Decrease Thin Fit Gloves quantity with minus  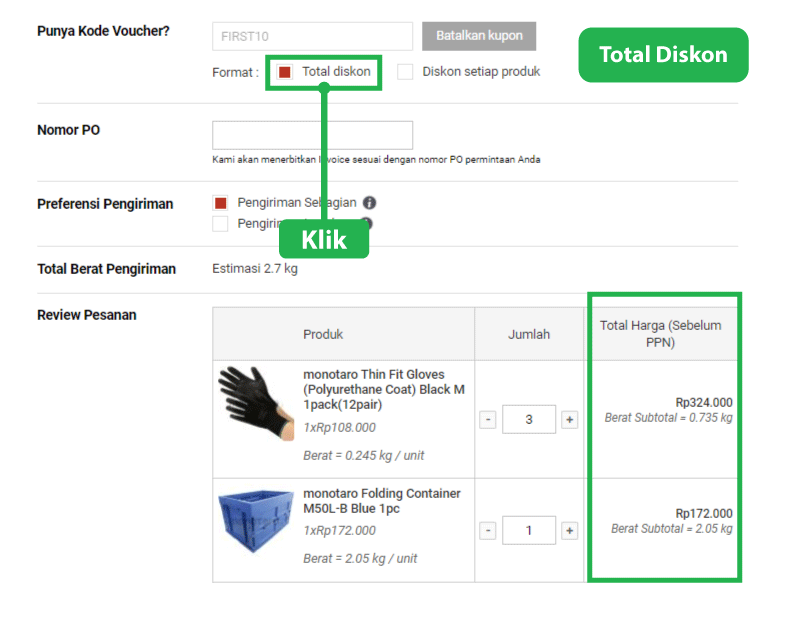coord(488,420)
